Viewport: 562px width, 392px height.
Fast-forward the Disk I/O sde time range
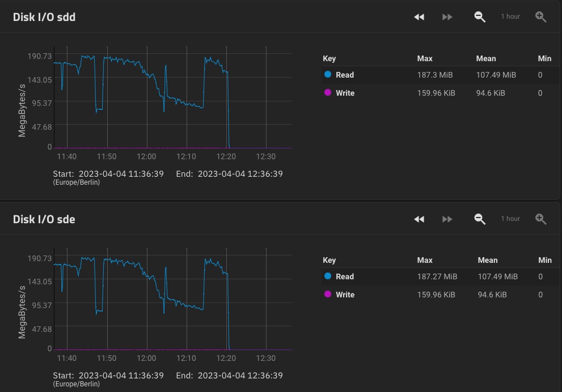click(447, 219)
